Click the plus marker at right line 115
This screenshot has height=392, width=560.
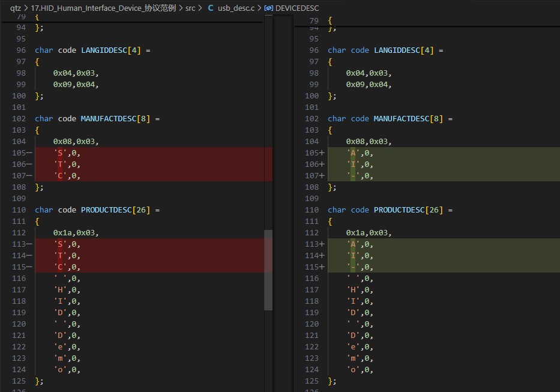tap(322, 267)
